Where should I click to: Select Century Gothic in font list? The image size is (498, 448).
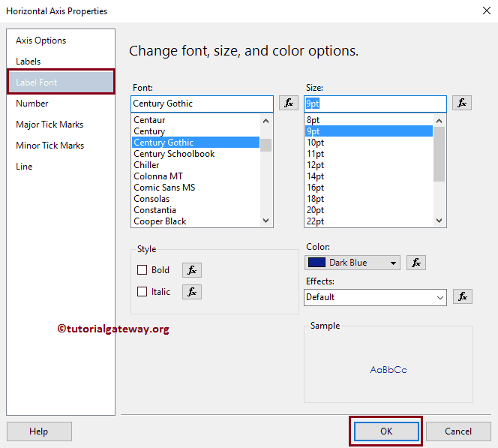[196, 143]
